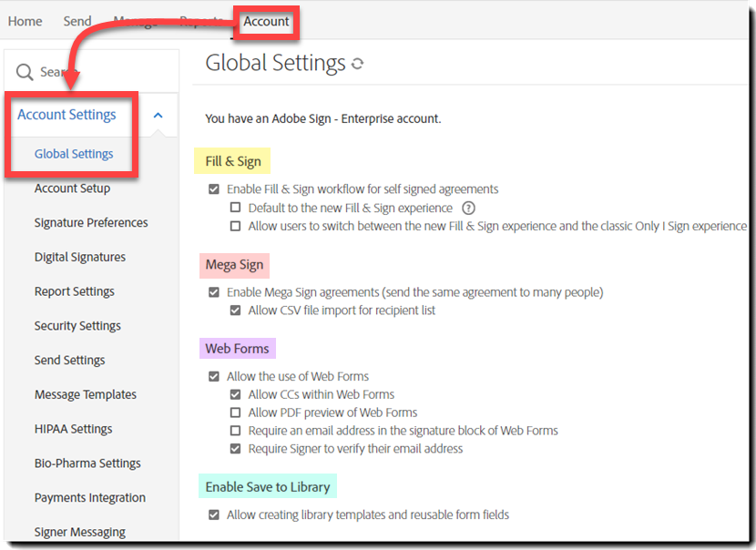Open Payments Integration
Screen dimensions: 756x550
click(90, 498)
